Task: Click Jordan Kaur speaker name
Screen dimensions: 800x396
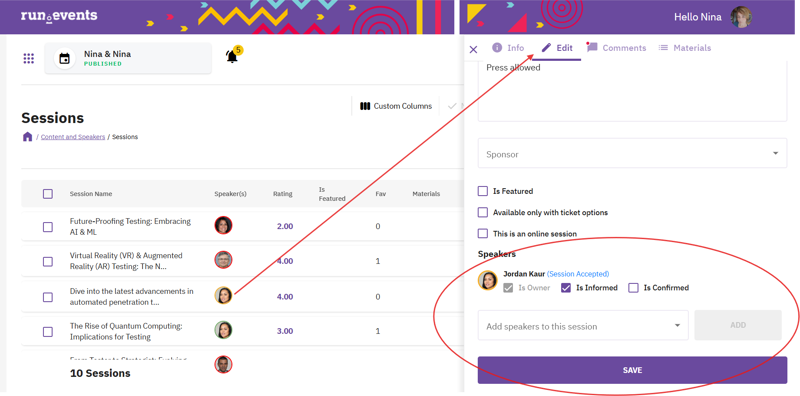Action: coord(524,274)
